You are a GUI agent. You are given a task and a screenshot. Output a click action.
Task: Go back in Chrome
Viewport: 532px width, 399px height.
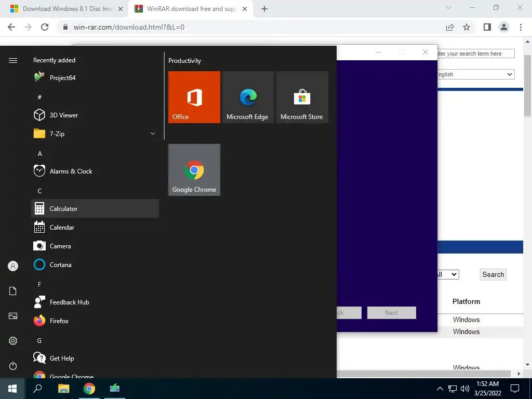[x=11, y=27]
